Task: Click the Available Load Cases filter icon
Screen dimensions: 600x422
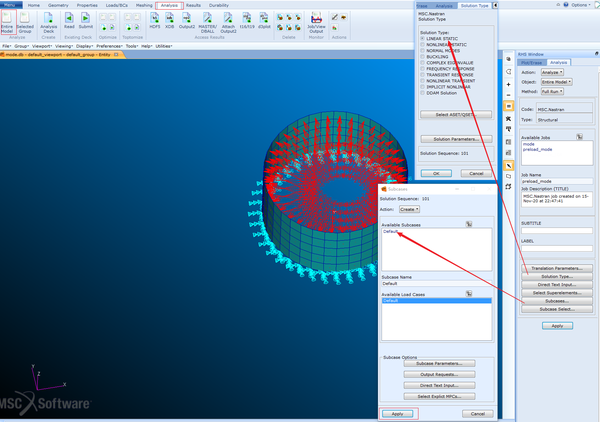Action: tap(469, 293)
